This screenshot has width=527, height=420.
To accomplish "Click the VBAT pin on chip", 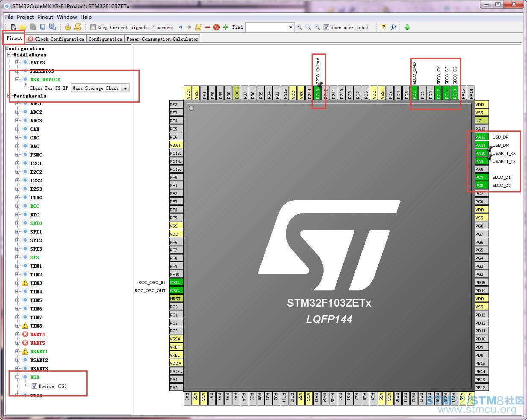I will pyautogui.click(x=177, y=145).
